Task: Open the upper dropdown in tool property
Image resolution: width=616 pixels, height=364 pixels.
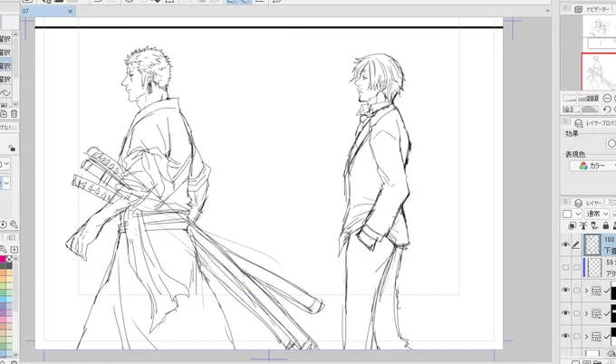Action: pos(5,164)
